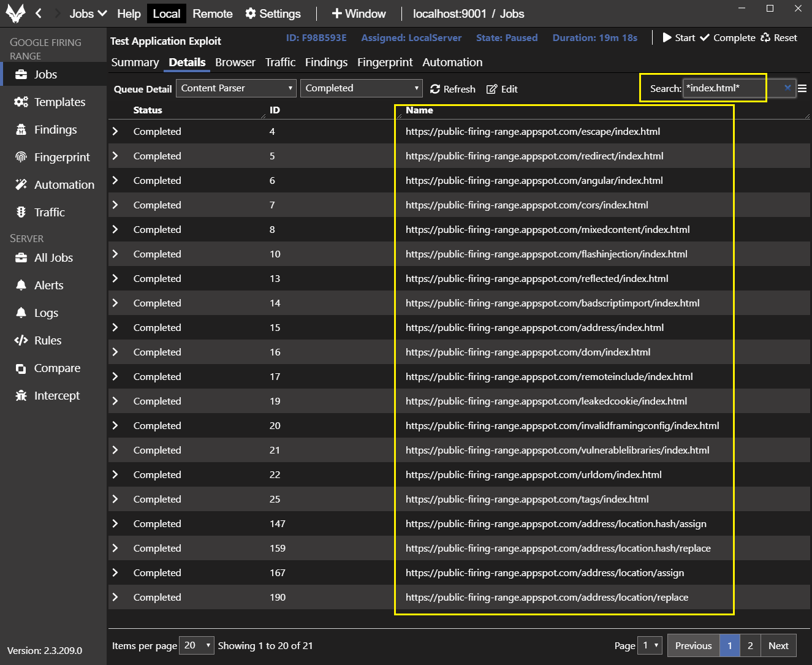Open Alerts from the server section
This screenshot has height=665, width=812.
(48, 286)
